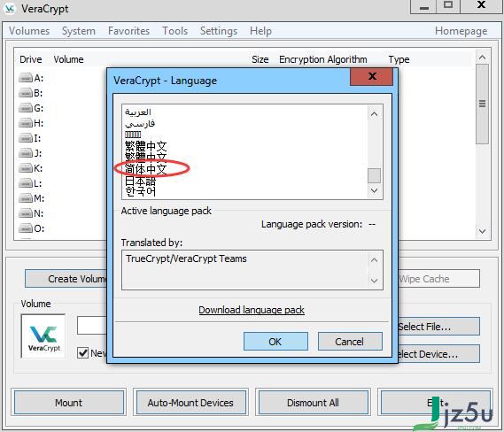Select فارسی in the language list
The image size is (504, 432).
click(x=140, y=124)
